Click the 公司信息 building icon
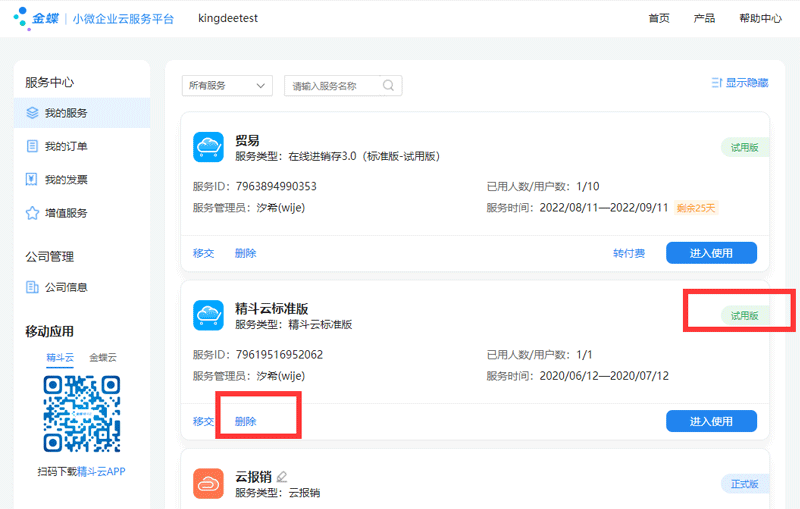The height and width of the screenshot is (509, 800). tap(32, 287)
